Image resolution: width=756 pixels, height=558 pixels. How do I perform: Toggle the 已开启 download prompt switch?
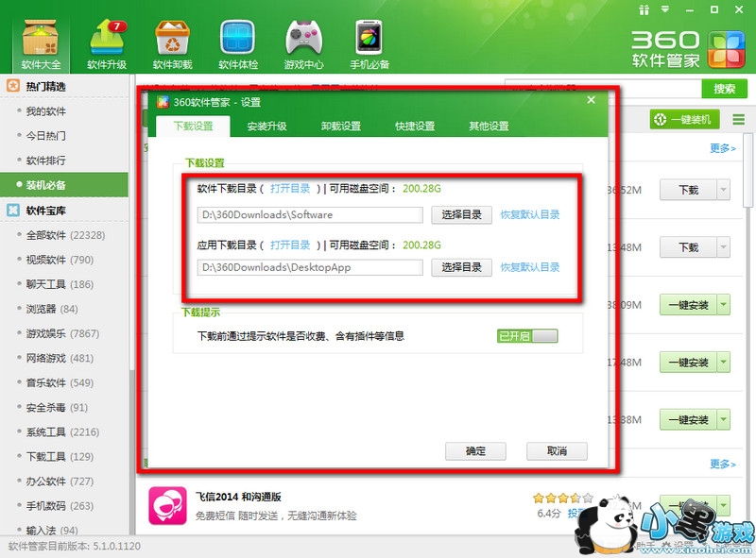(527, 336)
